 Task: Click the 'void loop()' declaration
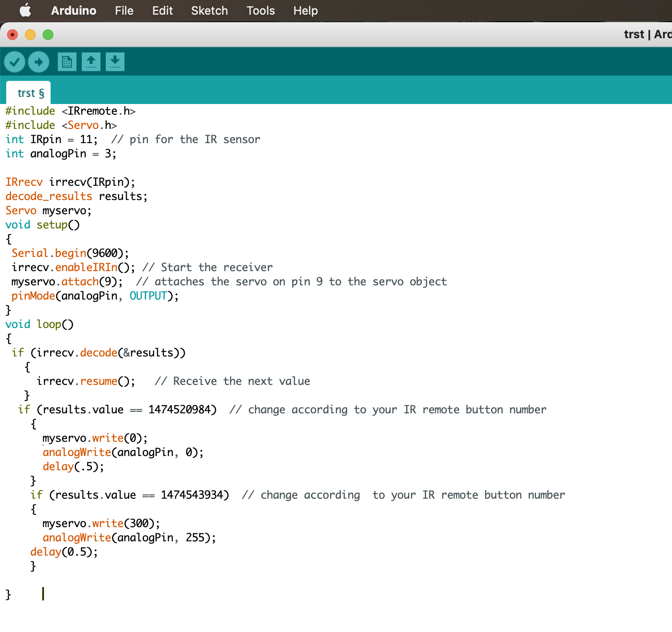point(40,324)
